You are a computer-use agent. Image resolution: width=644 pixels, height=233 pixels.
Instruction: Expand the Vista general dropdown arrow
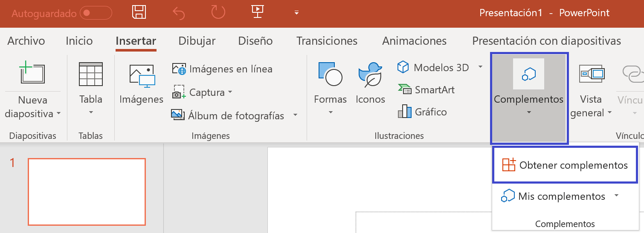pos(609,113)
